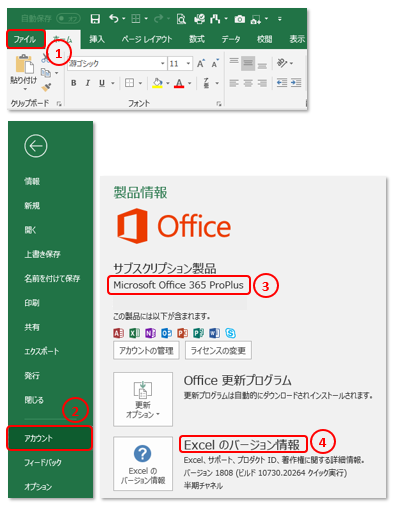397x509 pixels.
Task: Open 新規 in backstage menu
Action: click(x=32, y=206)
